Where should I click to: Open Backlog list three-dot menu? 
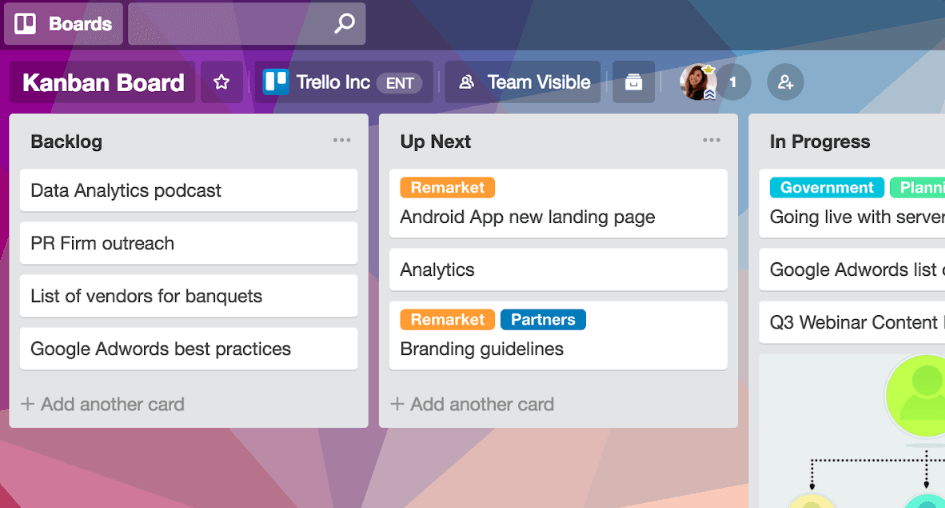coord(342,140)
